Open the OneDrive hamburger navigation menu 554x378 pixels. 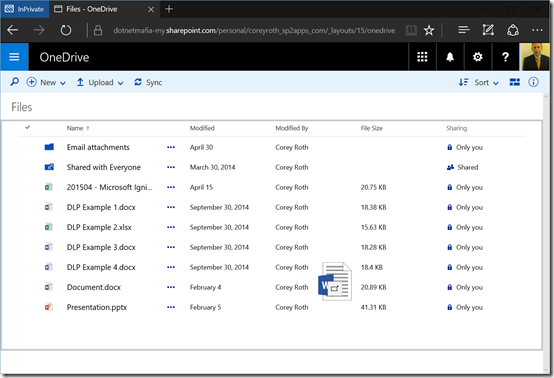(14, 57)
